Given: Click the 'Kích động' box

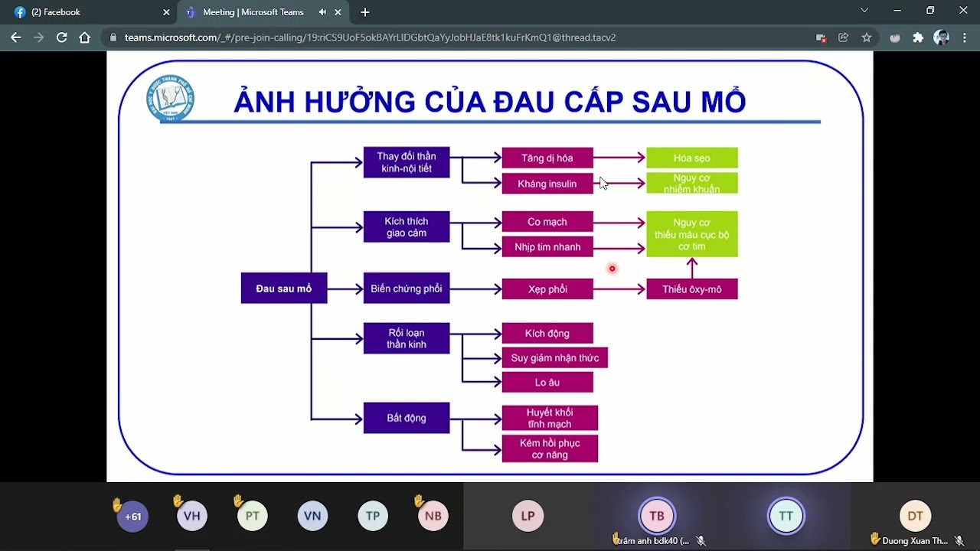Looking at the screenshot, I should 547,334.
